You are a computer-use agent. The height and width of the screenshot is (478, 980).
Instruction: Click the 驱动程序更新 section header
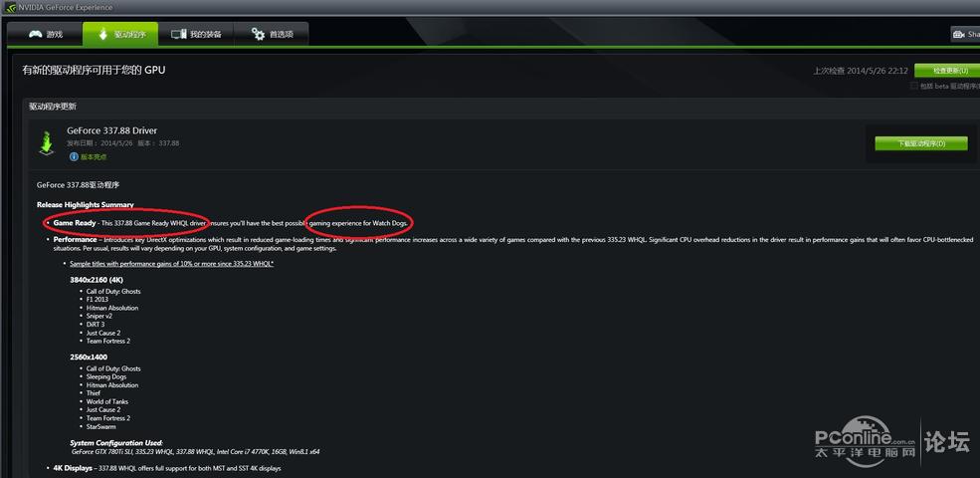click(x=53, y=107)
